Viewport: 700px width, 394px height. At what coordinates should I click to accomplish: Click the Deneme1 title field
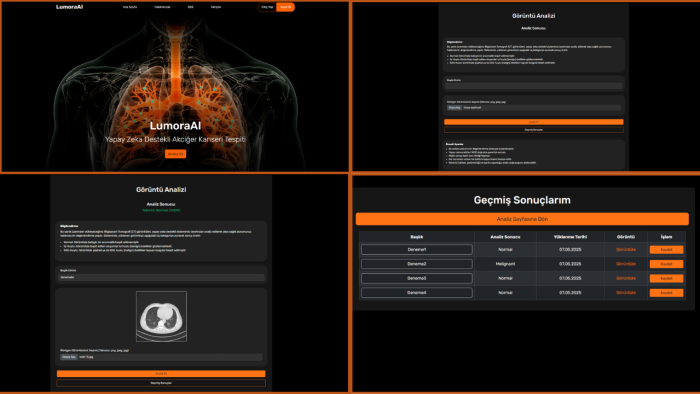point(417,249)
